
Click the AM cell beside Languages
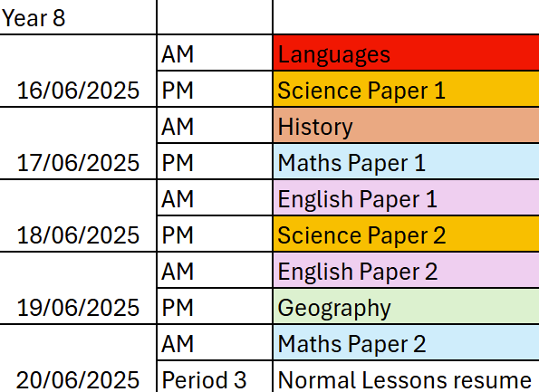point(215,53)
